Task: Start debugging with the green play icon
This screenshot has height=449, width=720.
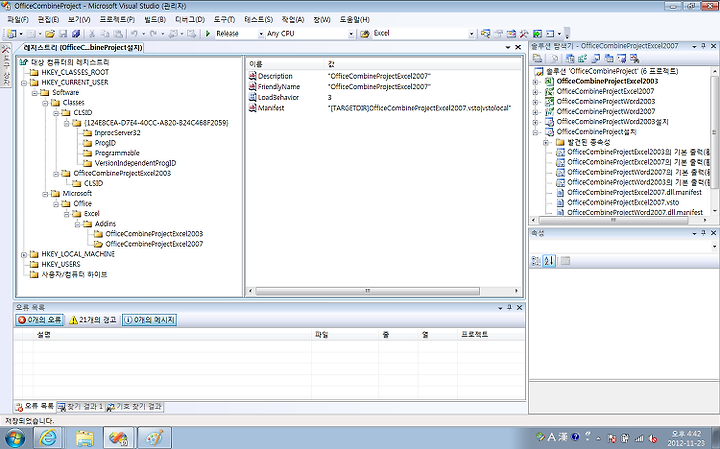Action: (208, 34)
